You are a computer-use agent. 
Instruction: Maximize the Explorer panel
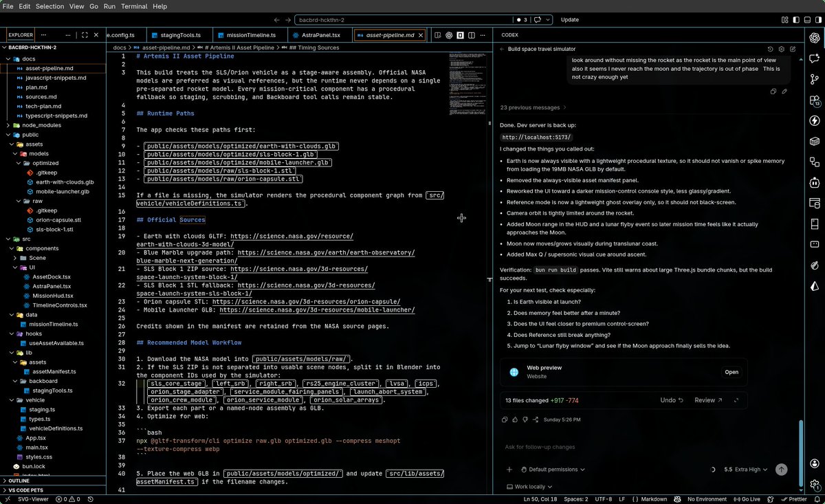pos(85,34)
